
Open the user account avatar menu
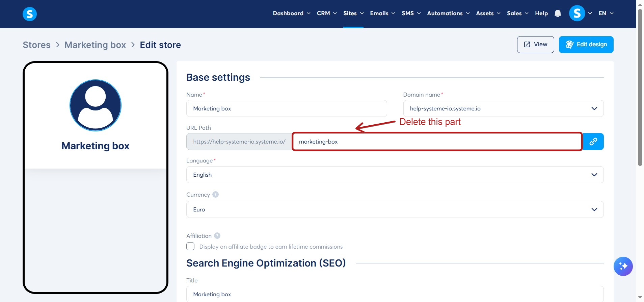pos(577,14)
